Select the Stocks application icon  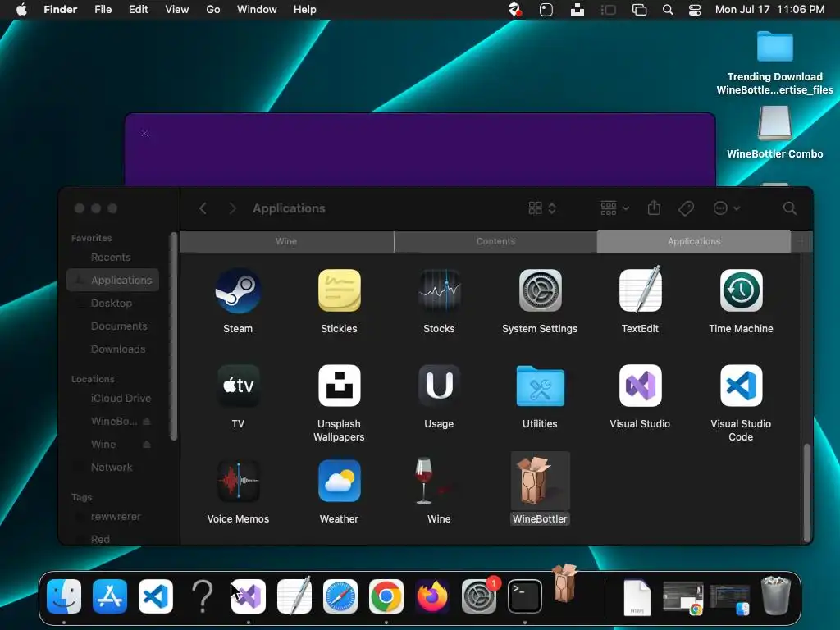440,291
